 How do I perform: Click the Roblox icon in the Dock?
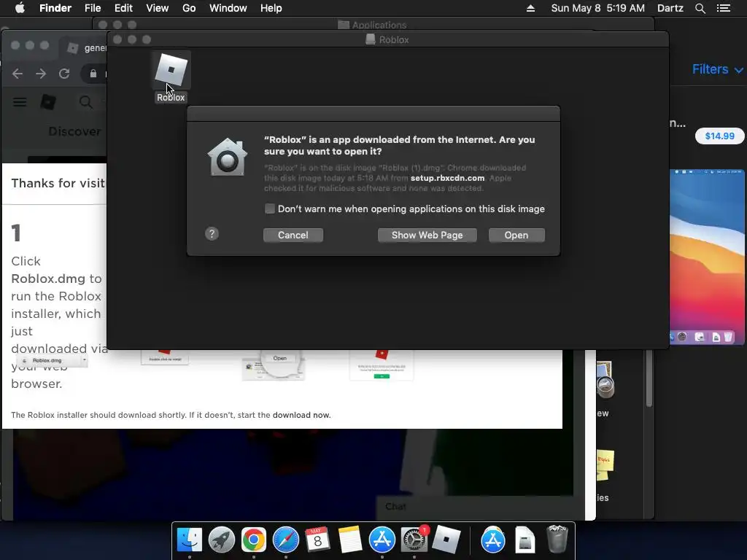click(446, 540)
